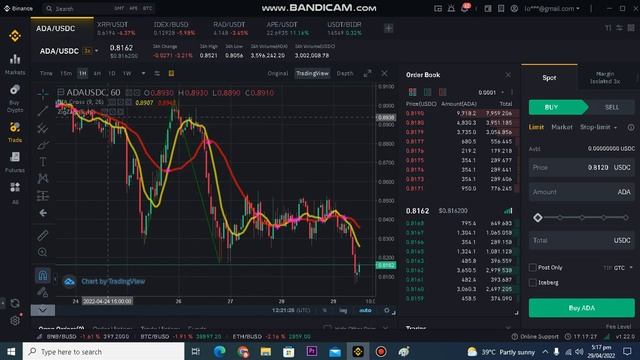Open the Trade section in sidebar
Image resolution: width=640 pixels, height=360 pixels.
click(15, 132)
